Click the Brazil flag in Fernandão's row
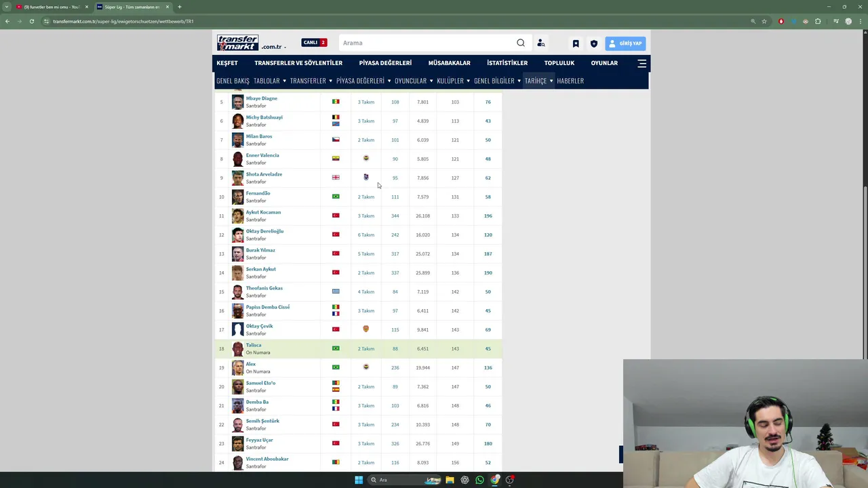 pos(336,197)
